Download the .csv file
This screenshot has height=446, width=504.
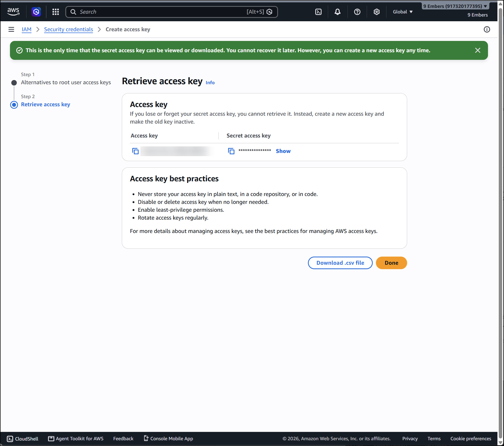pyautogui.click(x=340, y=263)
